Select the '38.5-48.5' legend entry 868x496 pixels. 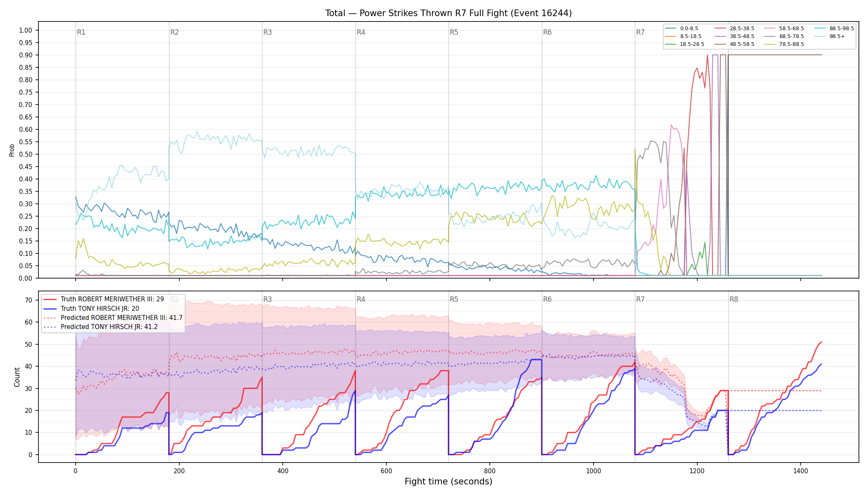pos(734,36)
